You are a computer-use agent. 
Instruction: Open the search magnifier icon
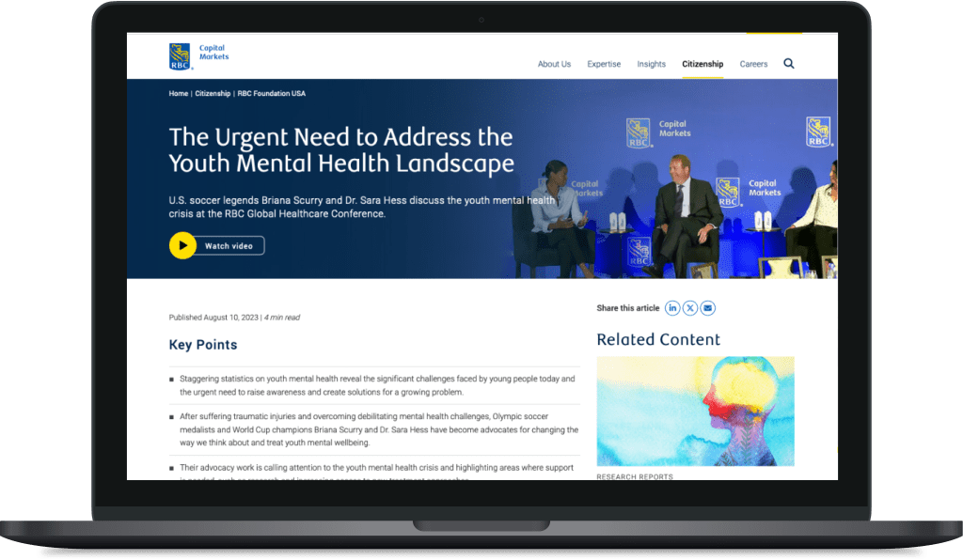click(x=788, y=64)
